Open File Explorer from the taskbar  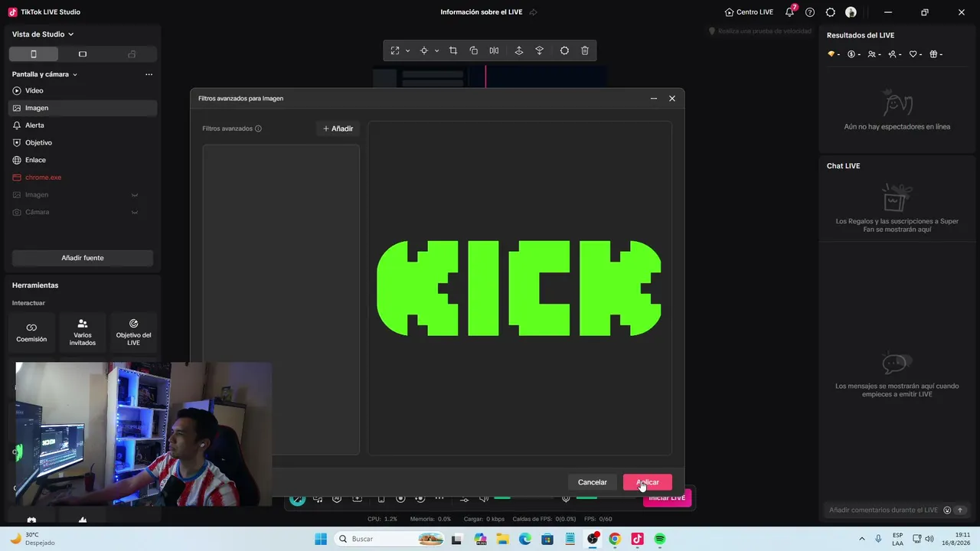tap(503, 540)
